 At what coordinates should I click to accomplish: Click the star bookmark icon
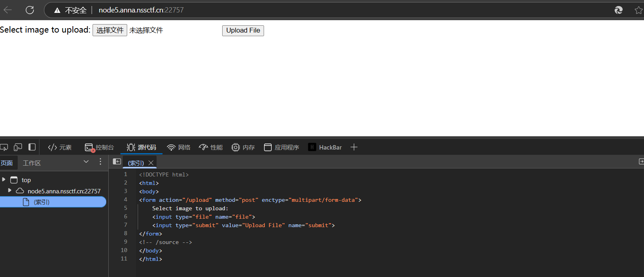[638, 10]
